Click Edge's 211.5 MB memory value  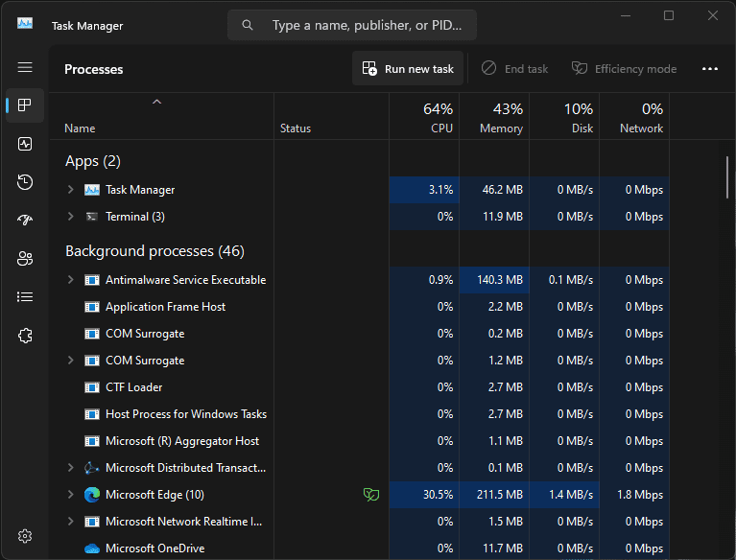tap(499, 495)
